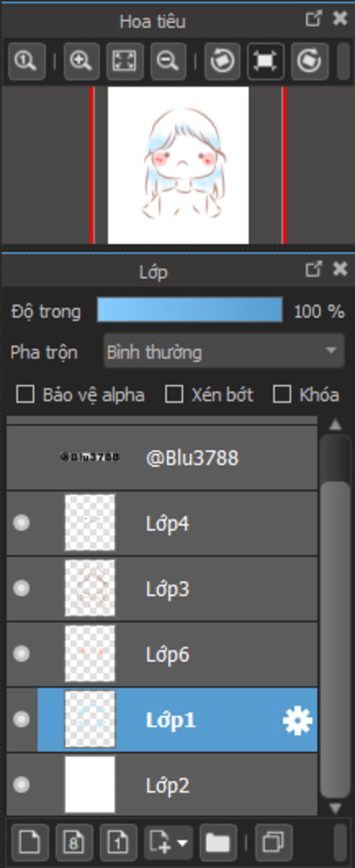Fit canvas to window in navigator
Image resolution: width=355 pixels, height=868 pixels.
click(125, 61)
